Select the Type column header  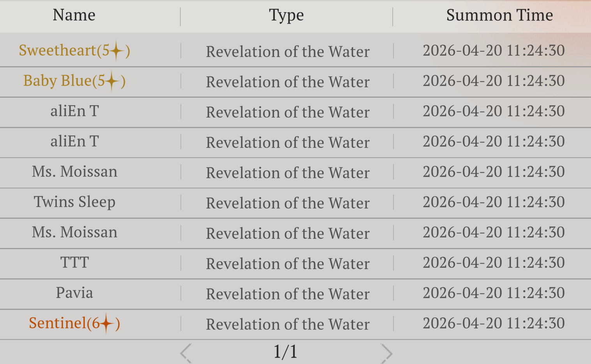286,15
